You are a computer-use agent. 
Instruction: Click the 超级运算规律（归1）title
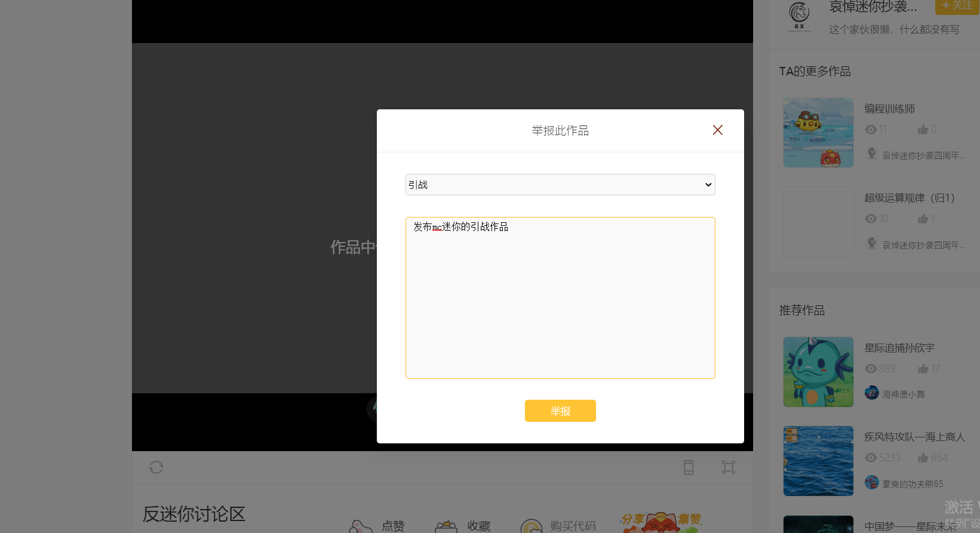tap(910, 198)
